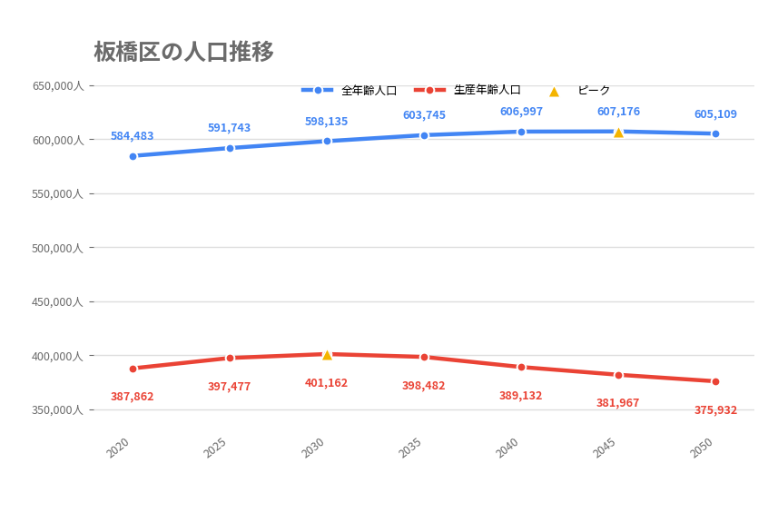778x532 pixels.
Task: Select the blue data point for 2040
Action: pyautogui.click(x=521, y=132)
